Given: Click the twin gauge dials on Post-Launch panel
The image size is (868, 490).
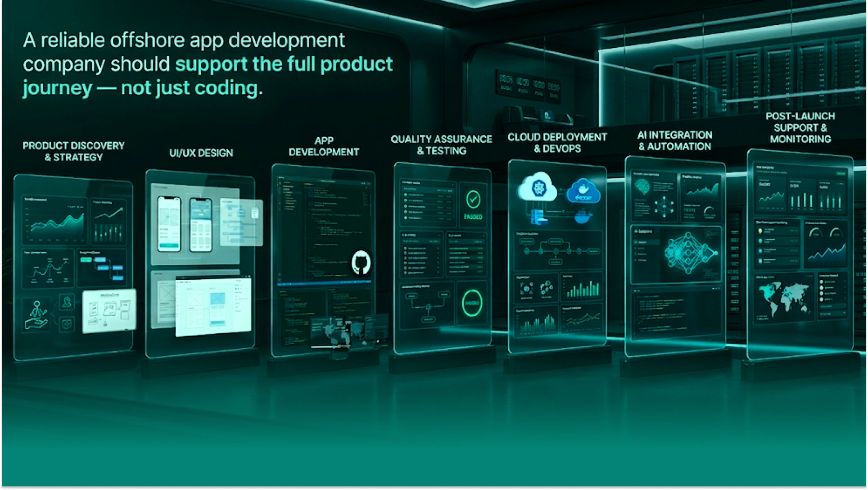Looking at the screenshot, I should 826,233.
